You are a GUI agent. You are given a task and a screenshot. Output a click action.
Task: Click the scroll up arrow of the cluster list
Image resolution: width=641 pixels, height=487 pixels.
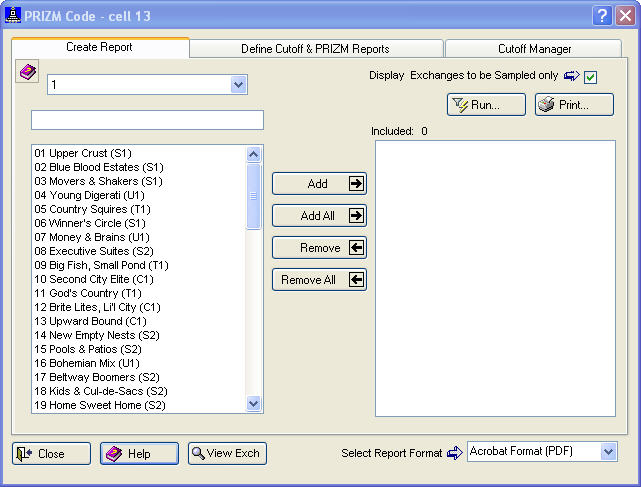tap(253, 154)
